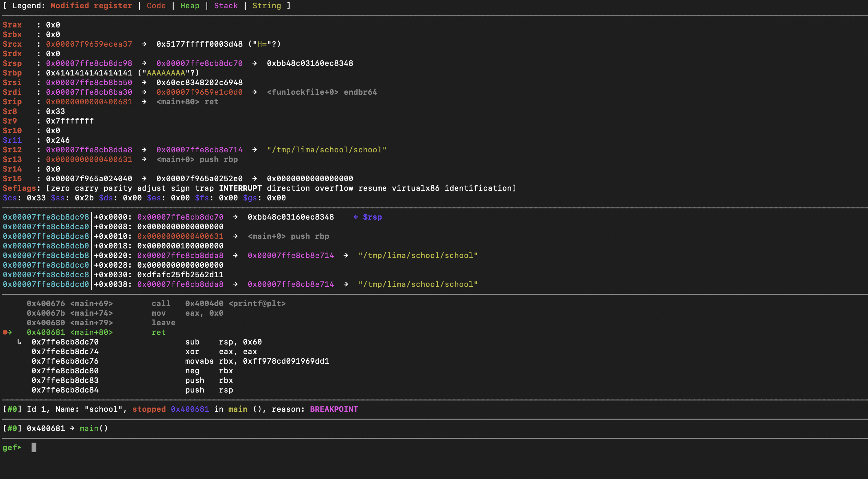Select the $r13 value 0x0000000000400631

89,160
